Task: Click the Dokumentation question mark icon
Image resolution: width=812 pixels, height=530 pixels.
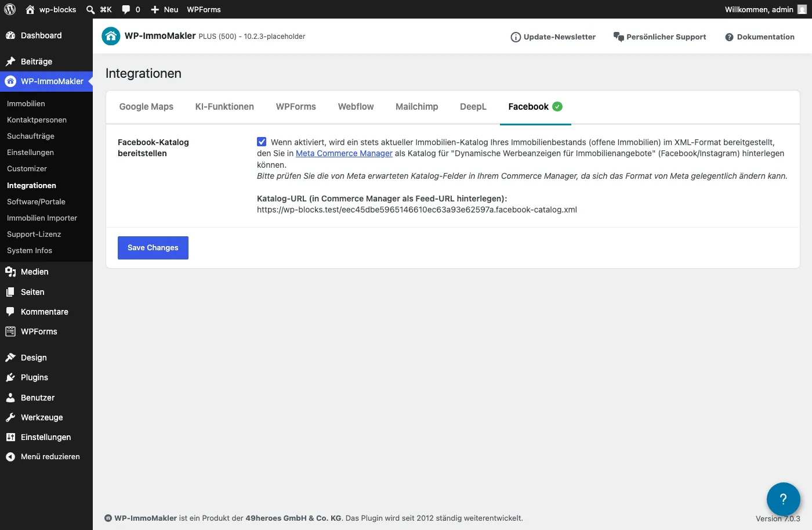Action: click(729, 37)
